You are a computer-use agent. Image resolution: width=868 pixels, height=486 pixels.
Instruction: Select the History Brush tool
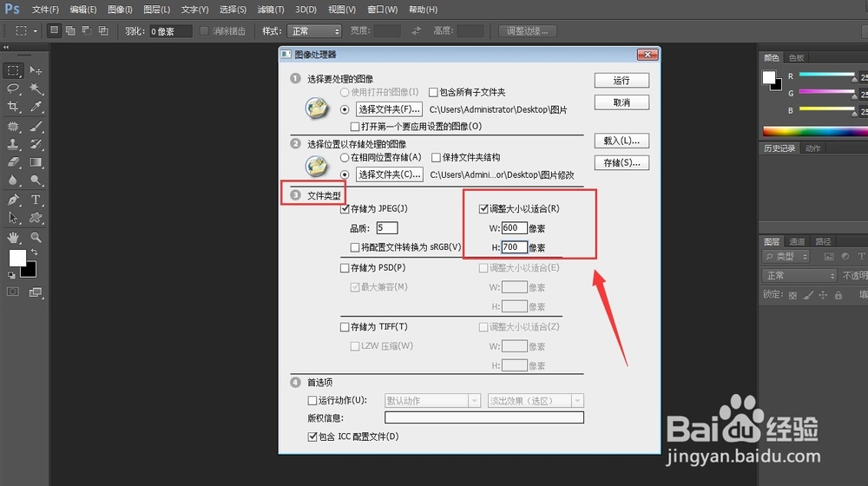pyautogui.click(x=36, y=144)
